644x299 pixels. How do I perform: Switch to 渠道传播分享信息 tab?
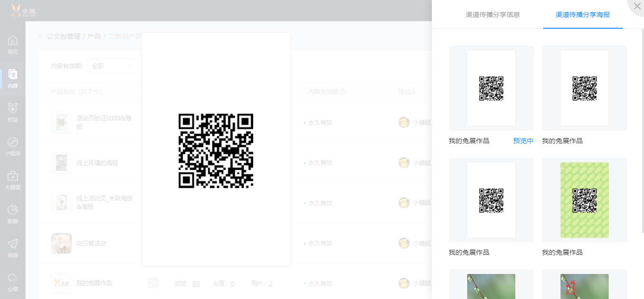(x=493, y=15)
